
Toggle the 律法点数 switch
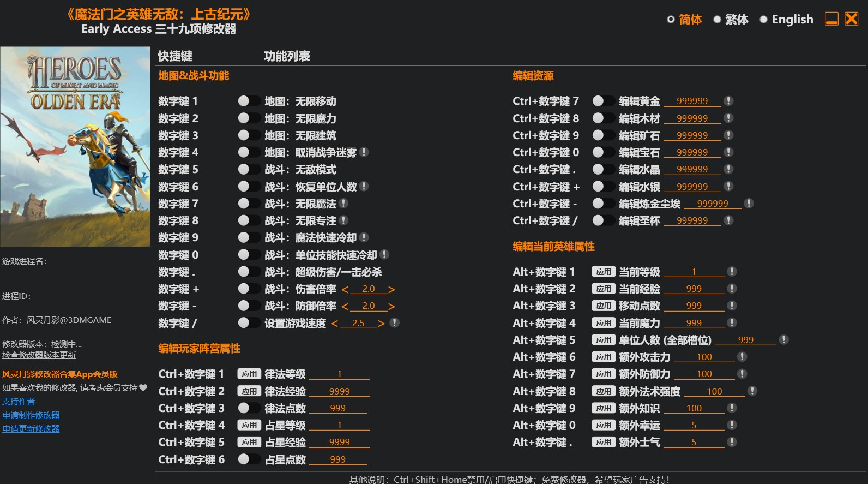(249, 408)
